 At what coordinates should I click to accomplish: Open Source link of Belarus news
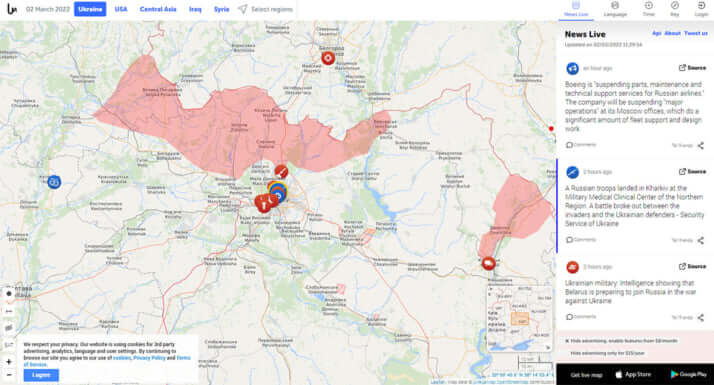pyautogui.click(x=693, y=266)
